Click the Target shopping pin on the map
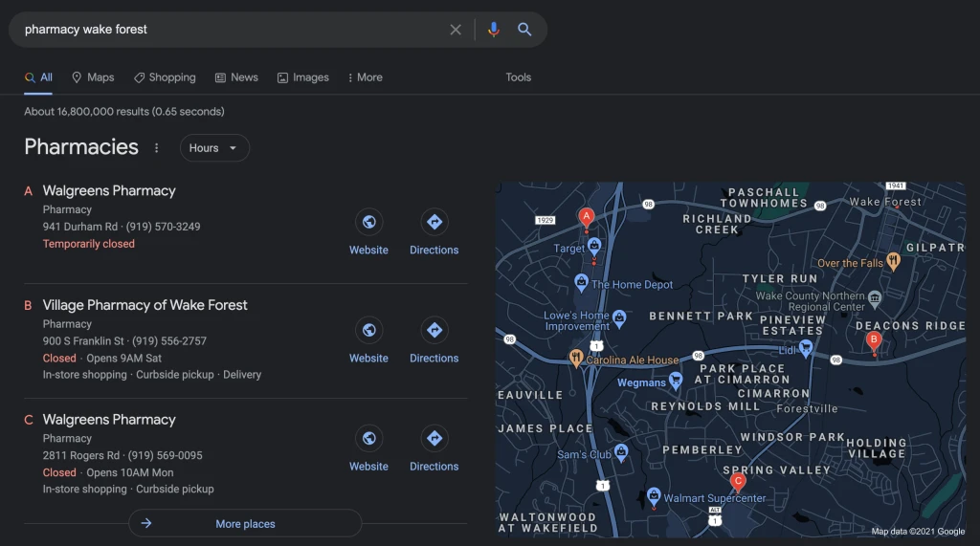The height and width of the screenshot is (546, 980). click(x=594, y=246)
